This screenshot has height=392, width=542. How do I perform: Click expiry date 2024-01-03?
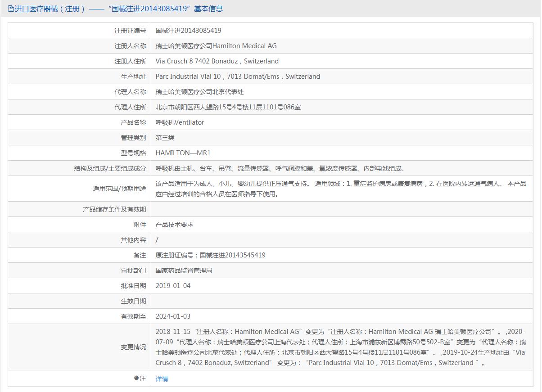(x=173, y=316)
